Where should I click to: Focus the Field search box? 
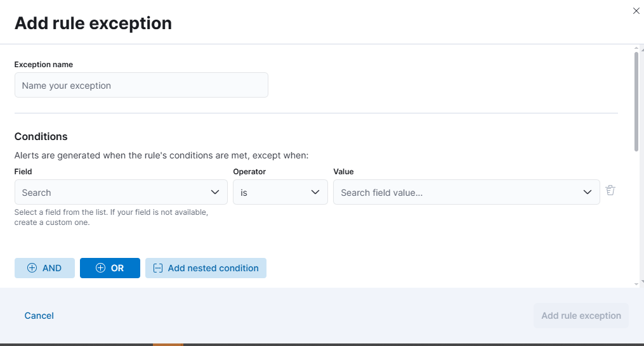(x=111, y=193)
